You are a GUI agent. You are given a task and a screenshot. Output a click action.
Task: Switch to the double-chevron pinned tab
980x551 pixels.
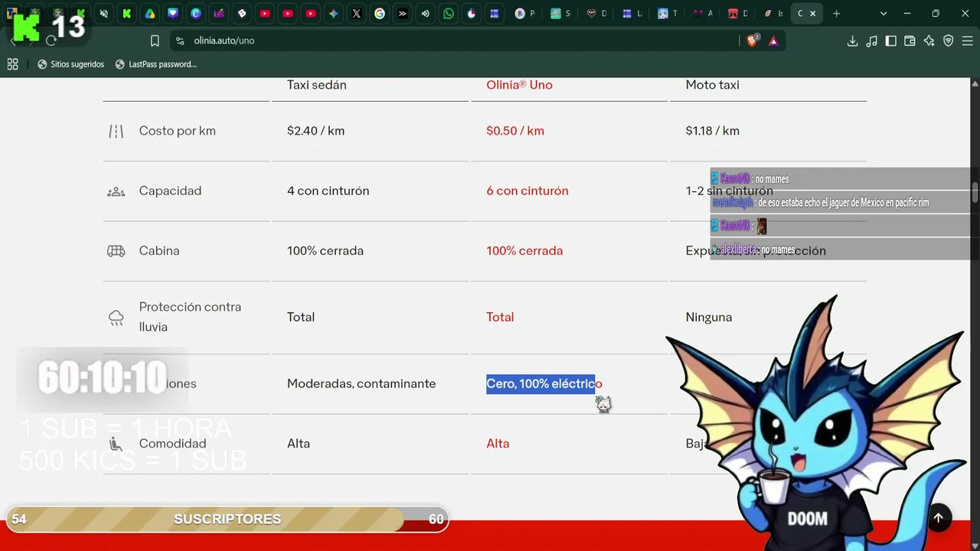click(402, 13)
